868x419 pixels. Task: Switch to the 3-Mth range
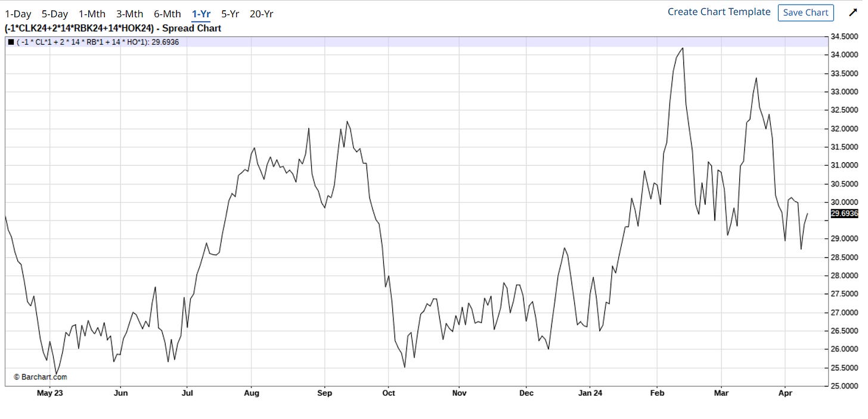point(129,14)
